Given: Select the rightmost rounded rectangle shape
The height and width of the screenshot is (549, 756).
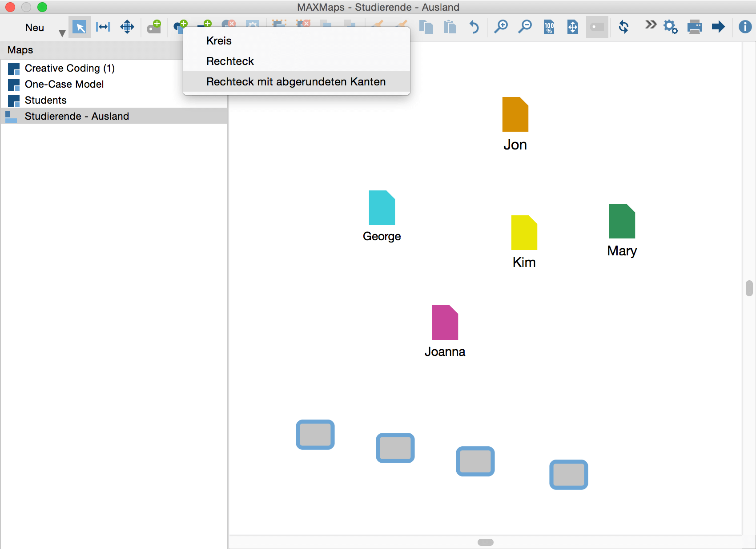Looking at the screenshot, I should (569, 475).
